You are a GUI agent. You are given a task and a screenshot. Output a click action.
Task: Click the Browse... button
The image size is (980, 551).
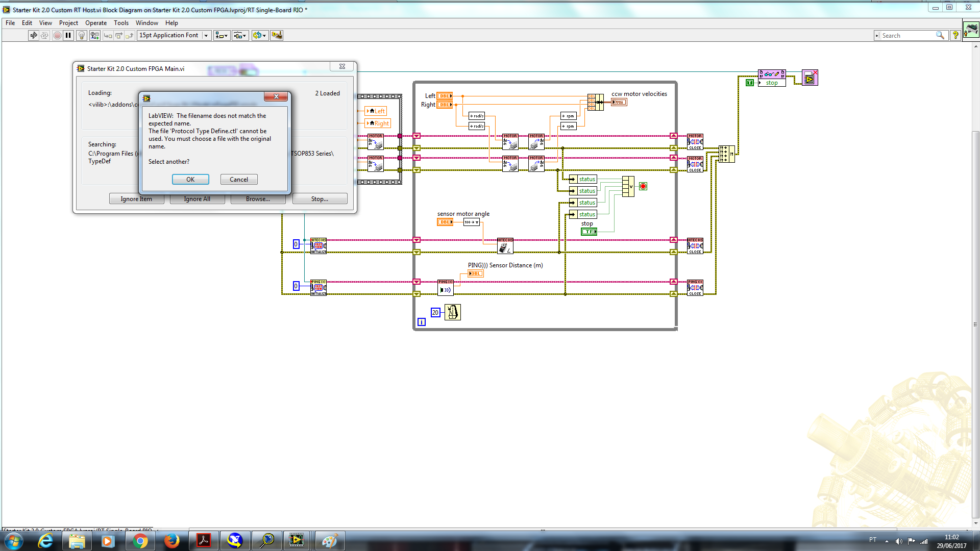pyautogui.click(x=258, y=199)
